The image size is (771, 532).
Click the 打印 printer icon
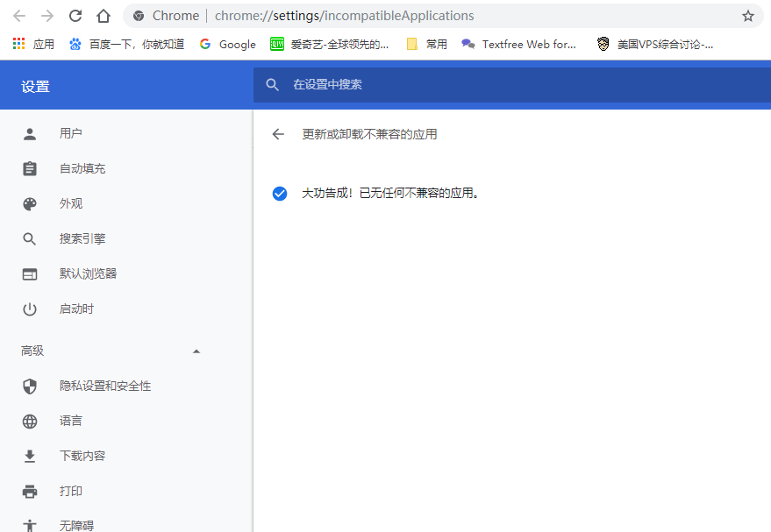(30, 491)
